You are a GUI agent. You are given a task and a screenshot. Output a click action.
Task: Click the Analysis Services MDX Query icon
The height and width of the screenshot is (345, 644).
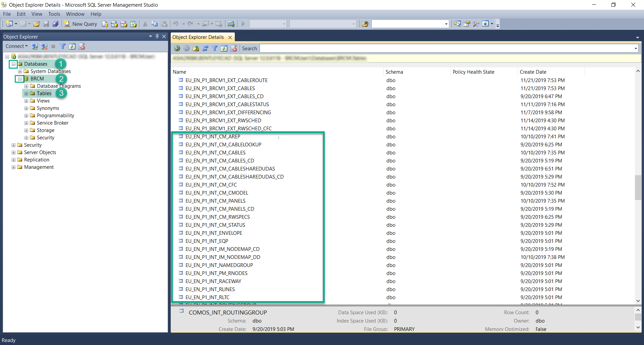coord(114,24)
